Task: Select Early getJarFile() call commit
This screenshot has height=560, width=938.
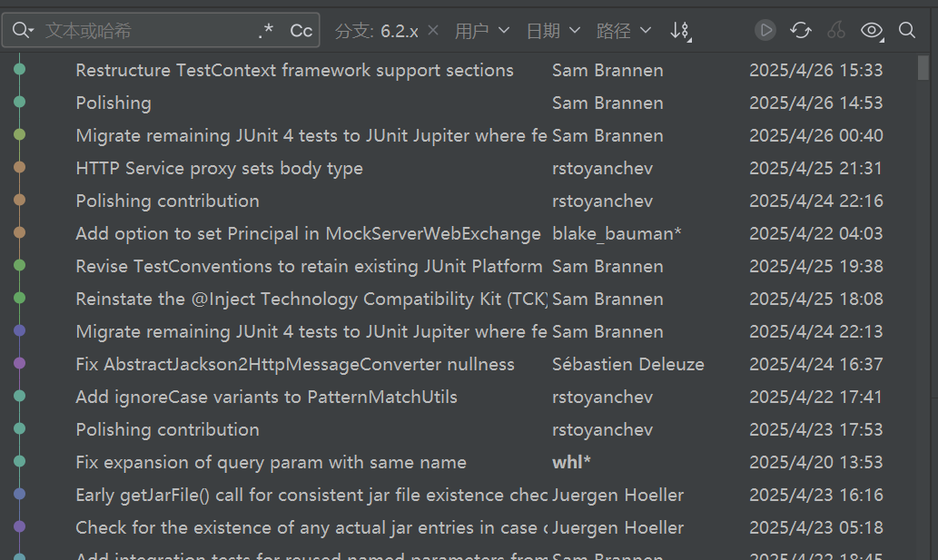Action: pos(311,495)
